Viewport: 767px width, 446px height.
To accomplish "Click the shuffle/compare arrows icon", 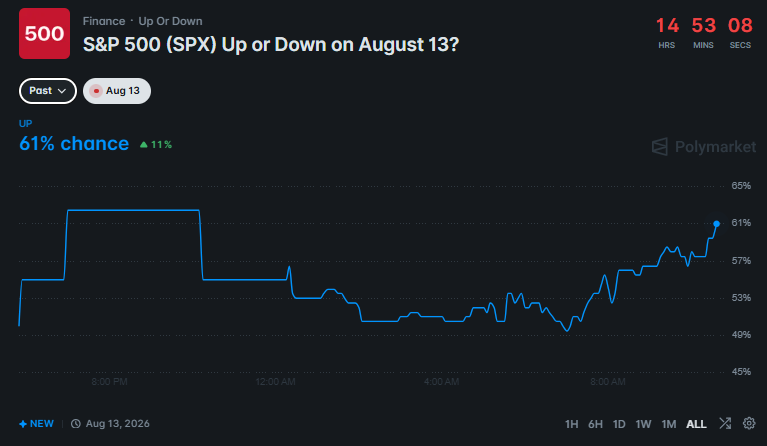I will (725, 423).
